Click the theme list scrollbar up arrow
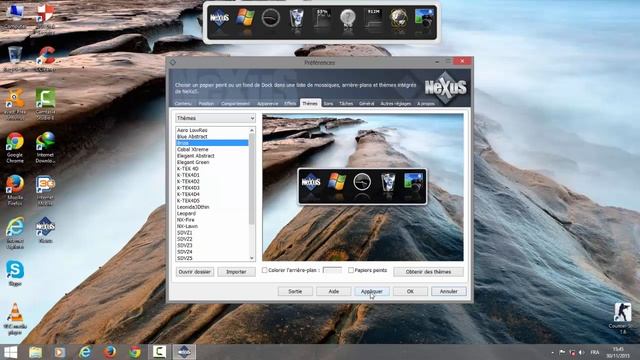Image resolution: width=640 pixels, height=360 pixels. pyautogui.click(x=252, y=130)
